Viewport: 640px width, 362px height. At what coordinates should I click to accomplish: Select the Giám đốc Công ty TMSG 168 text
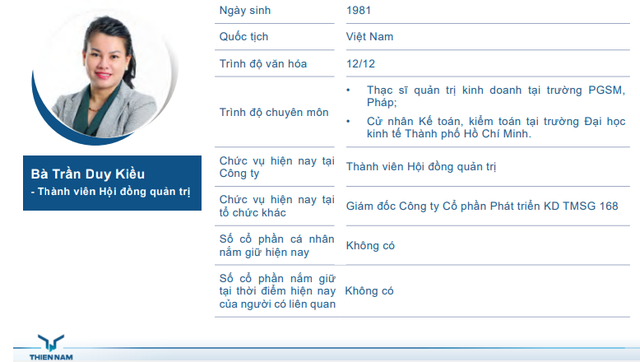point(482,206)
